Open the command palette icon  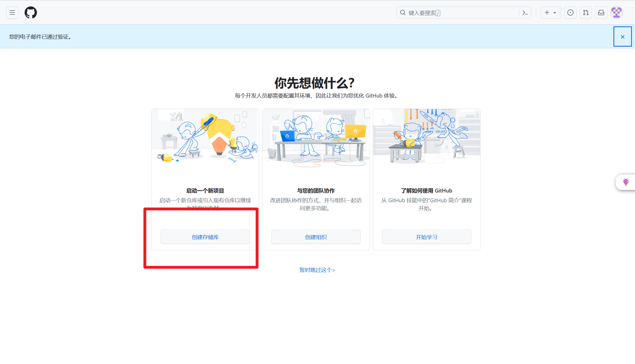pos(525,13)
